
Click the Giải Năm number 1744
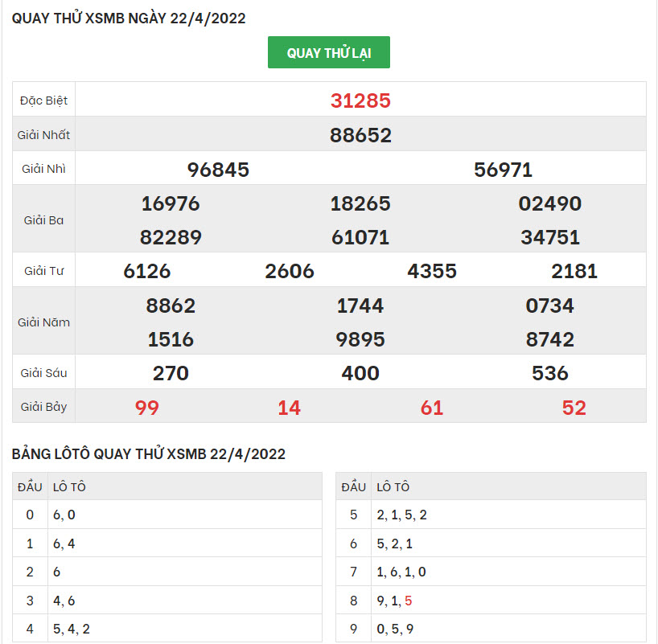(360, 306)
